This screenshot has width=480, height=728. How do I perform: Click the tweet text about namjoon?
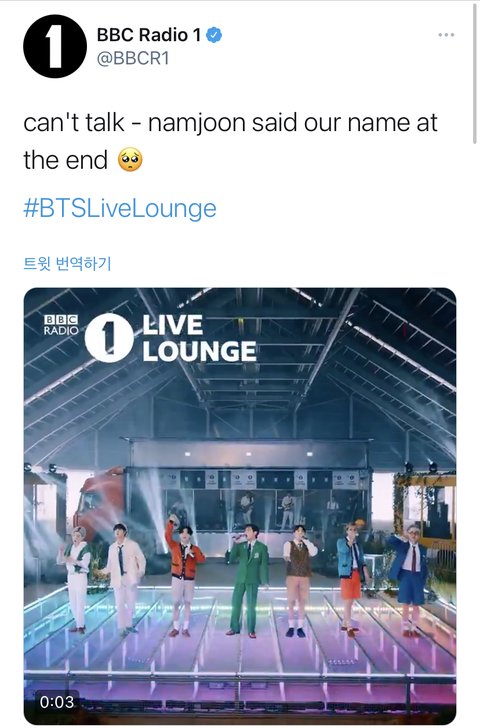point(230,141)
